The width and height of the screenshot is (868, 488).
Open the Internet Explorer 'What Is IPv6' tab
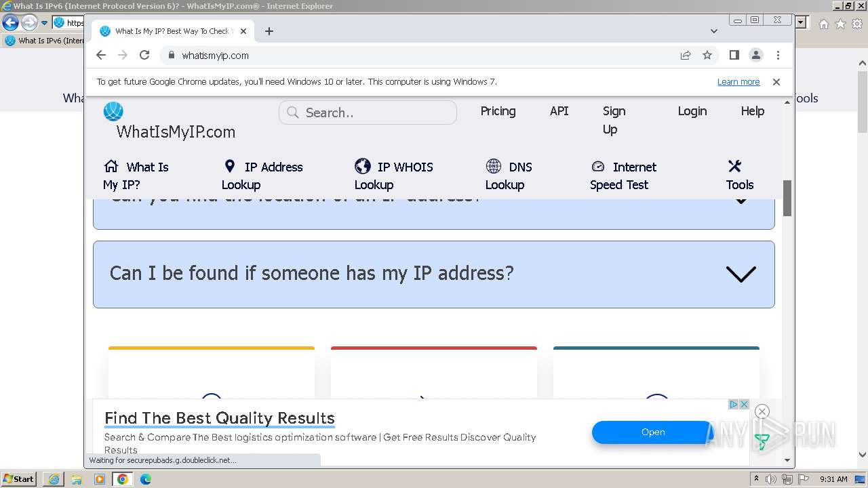point(45,41)
